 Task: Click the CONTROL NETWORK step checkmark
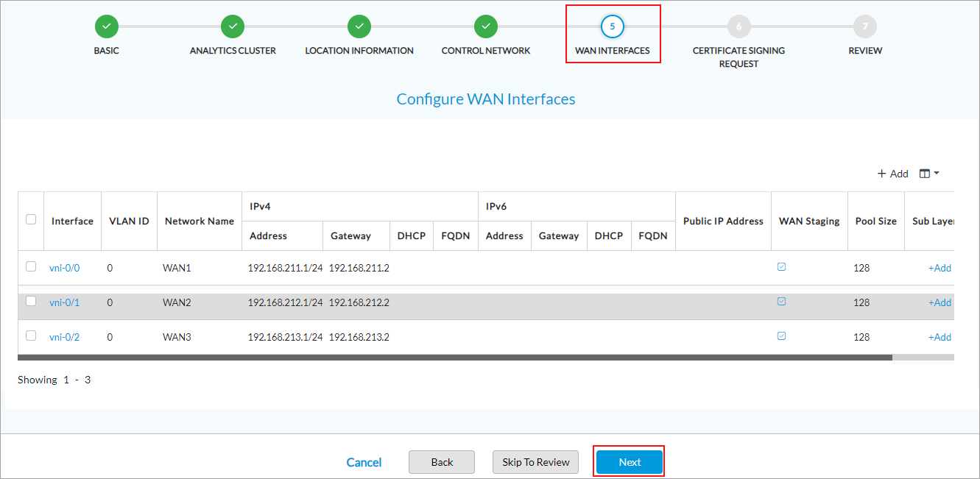point(486,26)
